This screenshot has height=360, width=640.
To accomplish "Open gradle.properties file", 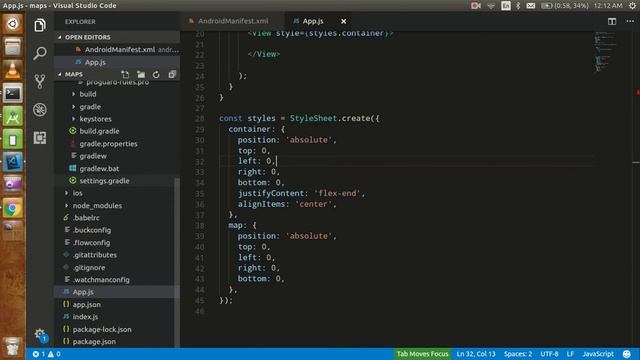I will (108, 144).
